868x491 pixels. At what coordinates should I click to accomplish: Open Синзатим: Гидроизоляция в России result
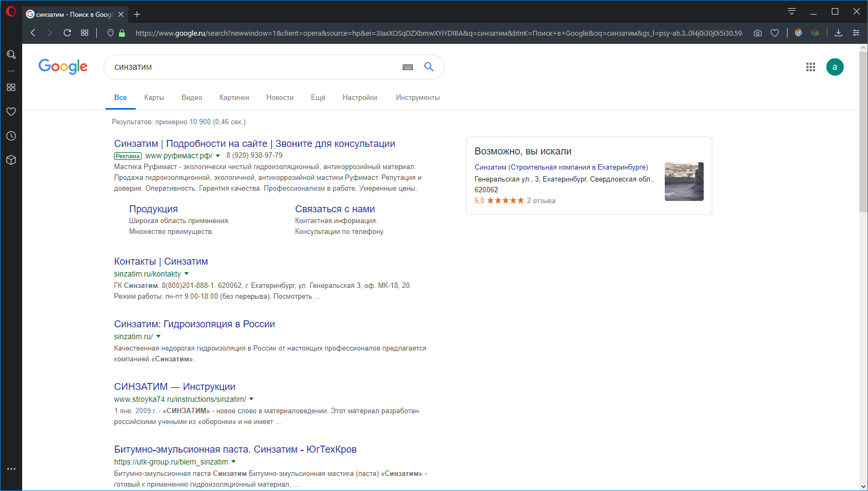(195, 324)
